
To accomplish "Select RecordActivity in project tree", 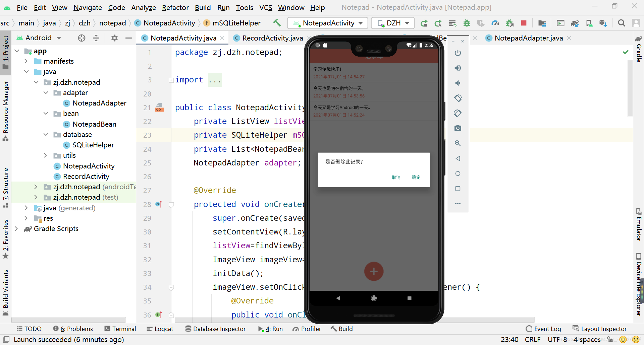I will (86, 176).
